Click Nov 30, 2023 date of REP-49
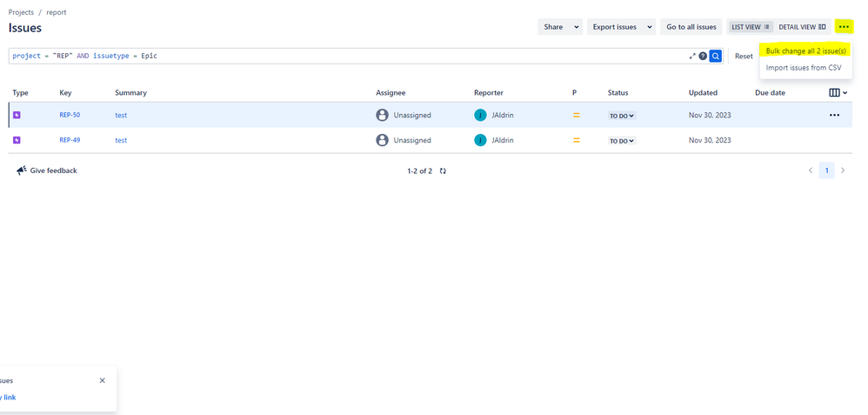868x415 pixels. [x=710, y=140]
